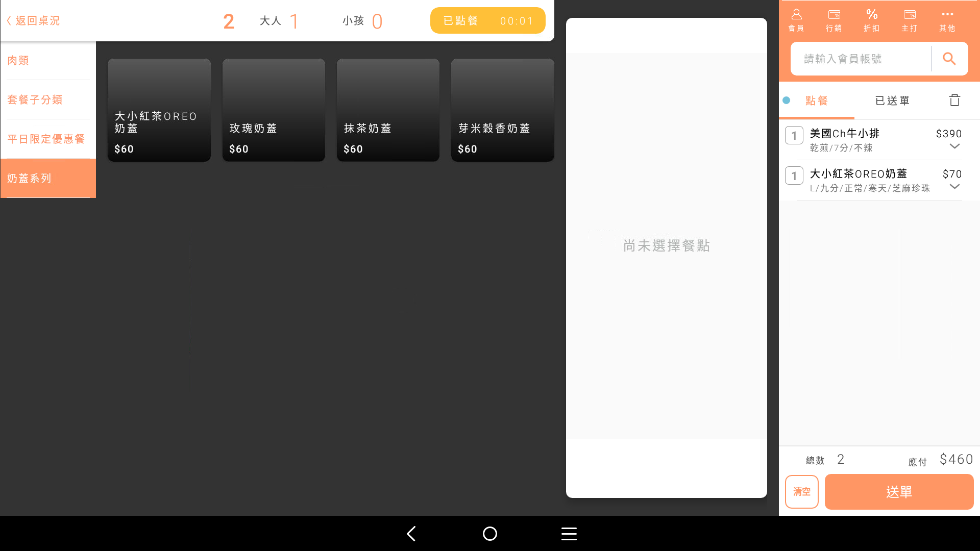Select the 平日限定優惠餐 category
The width and height of the screenshot is (980, 551).
(46, 139)
